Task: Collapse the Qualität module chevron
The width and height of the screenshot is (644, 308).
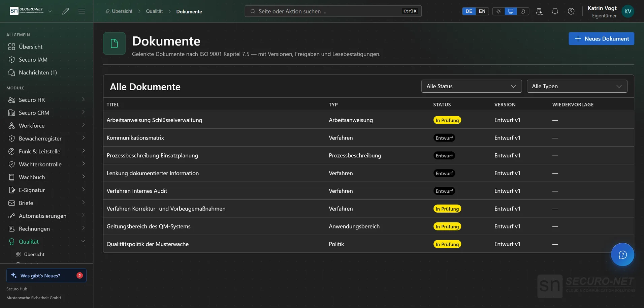Action: (84, 241)
